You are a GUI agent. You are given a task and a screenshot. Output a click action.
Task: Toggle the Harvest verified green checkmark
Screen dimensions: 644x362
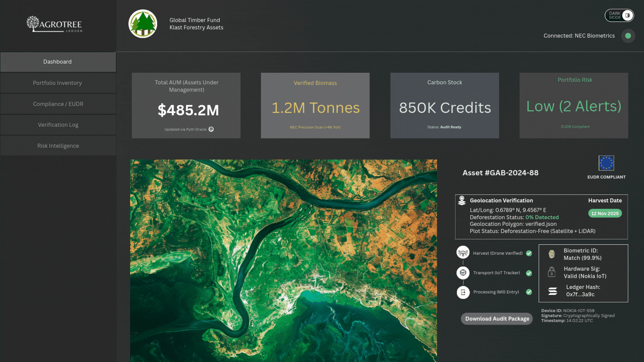tap(529, 253)
